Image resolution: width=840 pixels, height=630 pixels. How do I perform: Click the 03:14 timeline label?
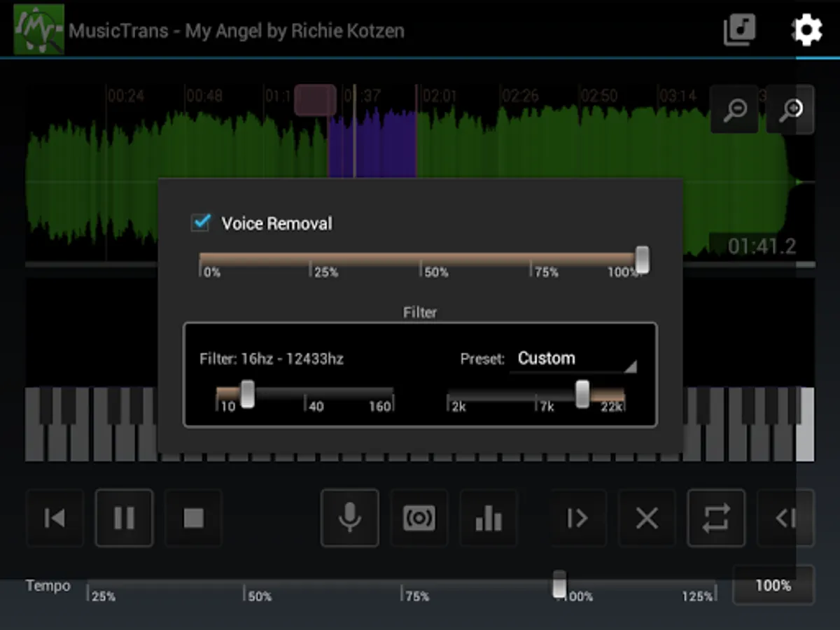[678, 96]
